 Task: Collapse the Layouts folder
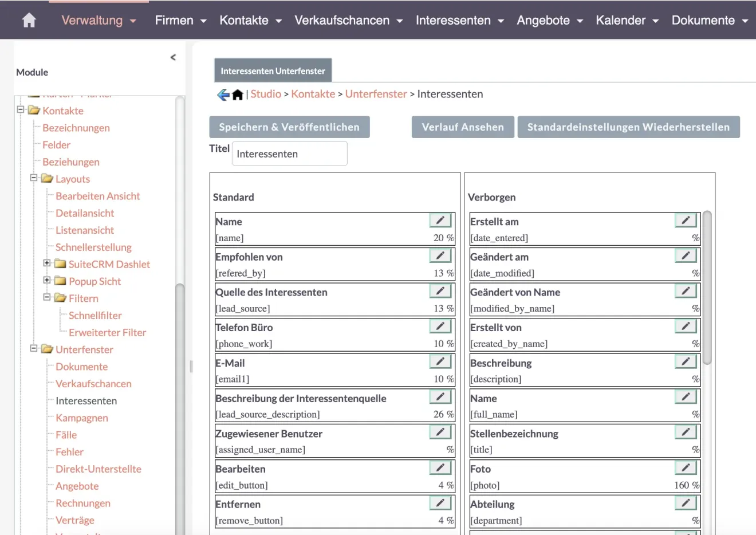pos(35,179)
